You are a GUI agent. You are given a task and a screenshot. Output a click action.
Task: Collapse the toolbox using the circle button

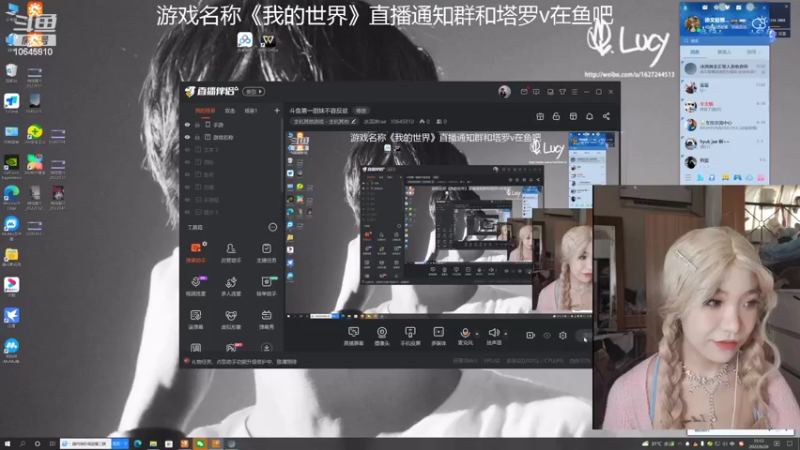pos(272,227)
